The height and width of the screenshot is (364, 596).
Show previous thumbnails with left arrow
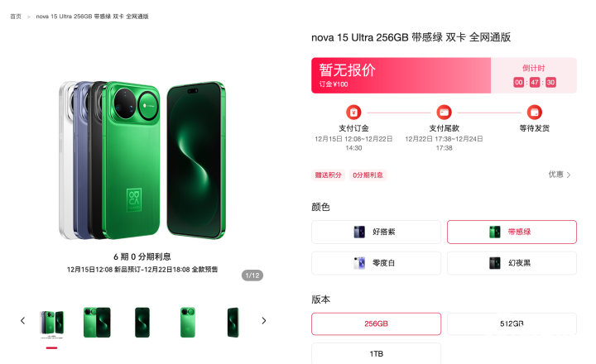tap(22, 321)
